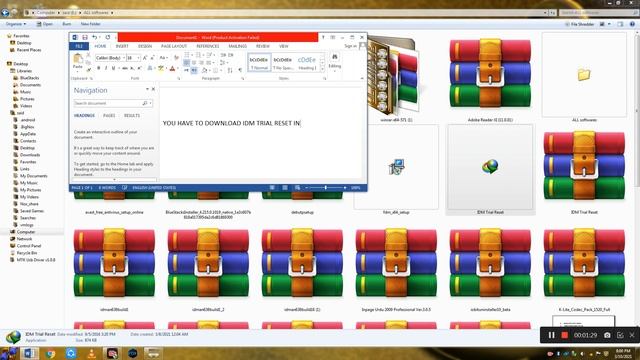
Task: Stop the screen recording red button
Action: point(564,335)
